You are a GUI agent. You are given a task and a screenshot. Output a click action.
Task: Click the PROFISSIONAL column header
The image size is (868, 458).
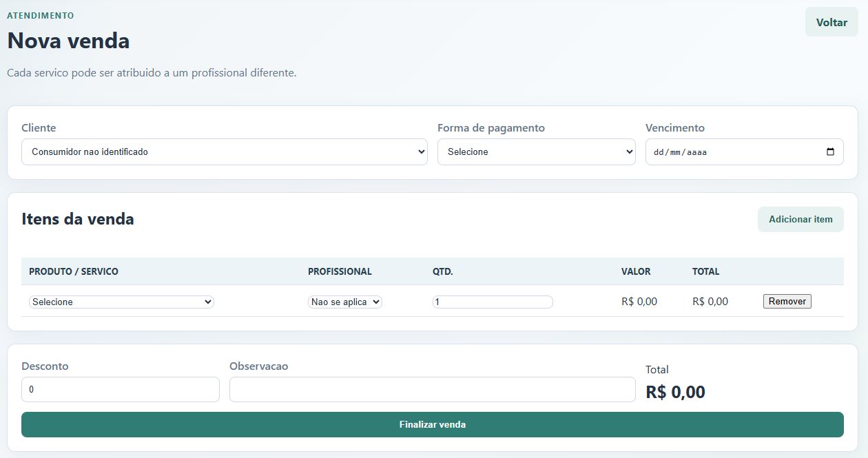pyautogui.click(x=340, y=271)
